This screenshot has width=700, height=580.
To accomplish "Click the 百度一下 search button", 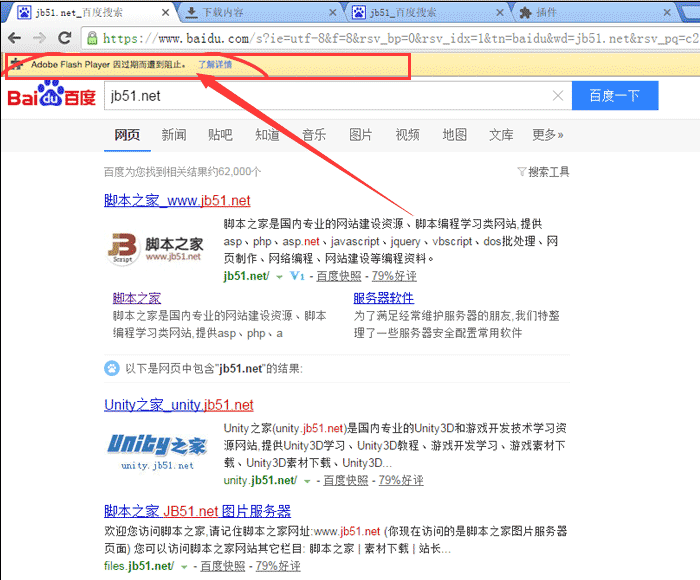I will [x=615, y=96].
